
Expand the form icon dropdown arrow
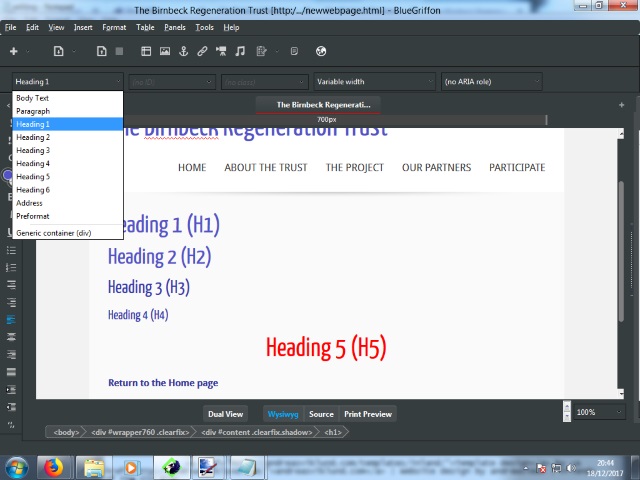277,51
